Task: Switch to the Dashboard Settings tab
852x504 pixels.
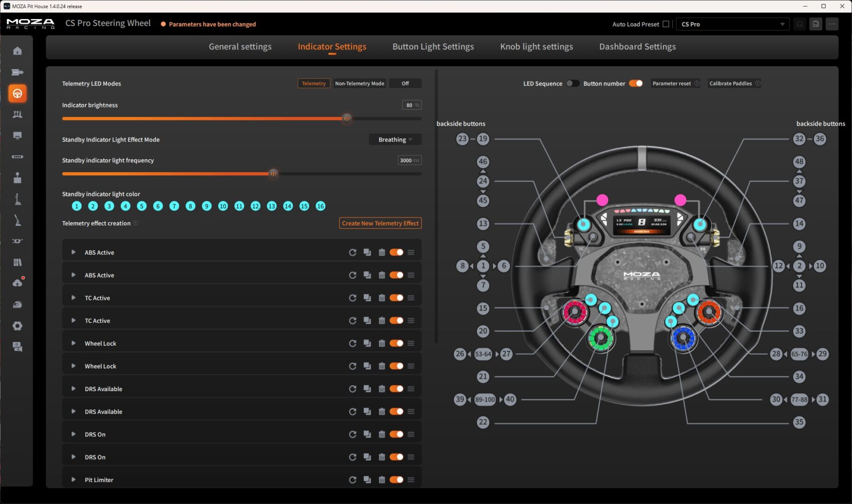Action: (638, 47)
